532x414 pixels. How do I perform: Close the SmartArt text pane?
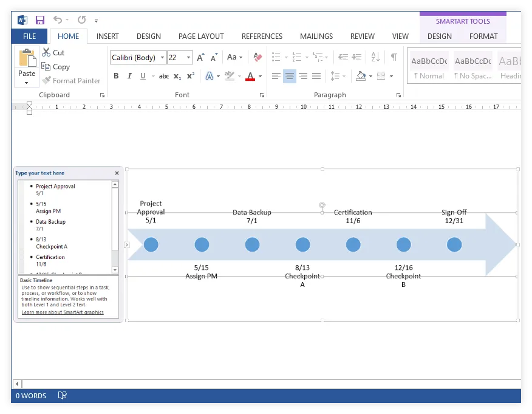coord(117,173)
